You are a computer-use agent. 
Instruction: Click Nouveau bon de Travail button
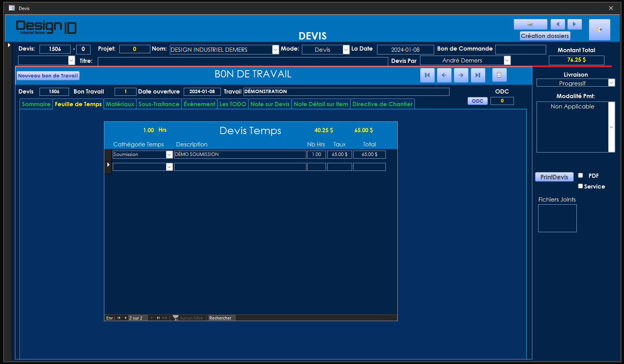[x=48, y=76]
